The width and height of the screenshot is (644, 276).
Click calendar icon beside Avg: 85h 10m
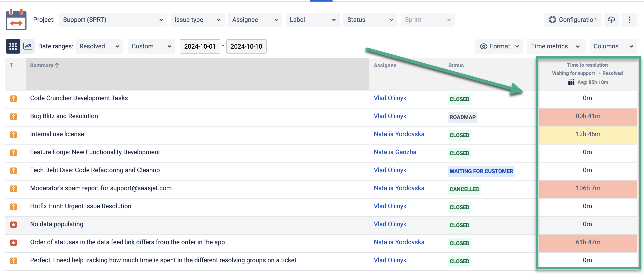[571, 82]
